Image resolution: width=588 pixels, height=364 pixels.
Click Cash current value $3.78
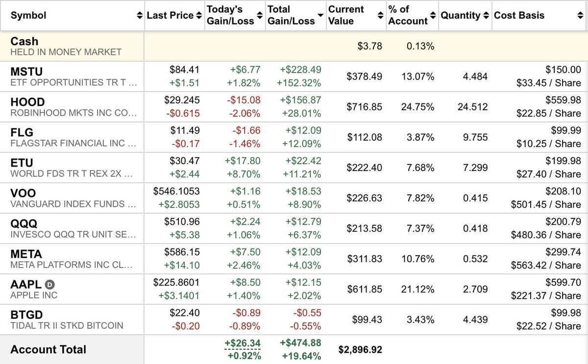pyautogui.click(x=370, y=46)
